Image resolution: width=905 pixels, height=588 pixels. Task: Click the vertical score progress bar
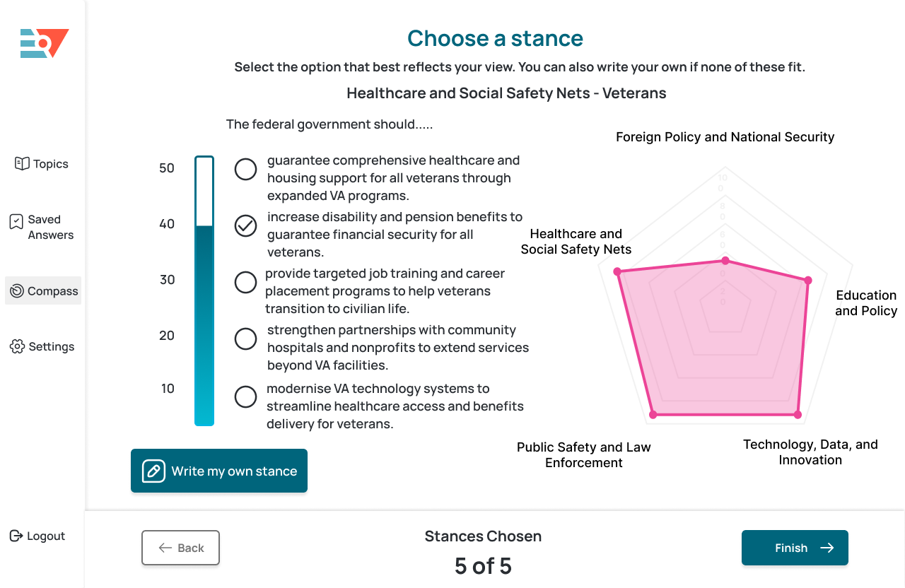(x=204, y=291)
